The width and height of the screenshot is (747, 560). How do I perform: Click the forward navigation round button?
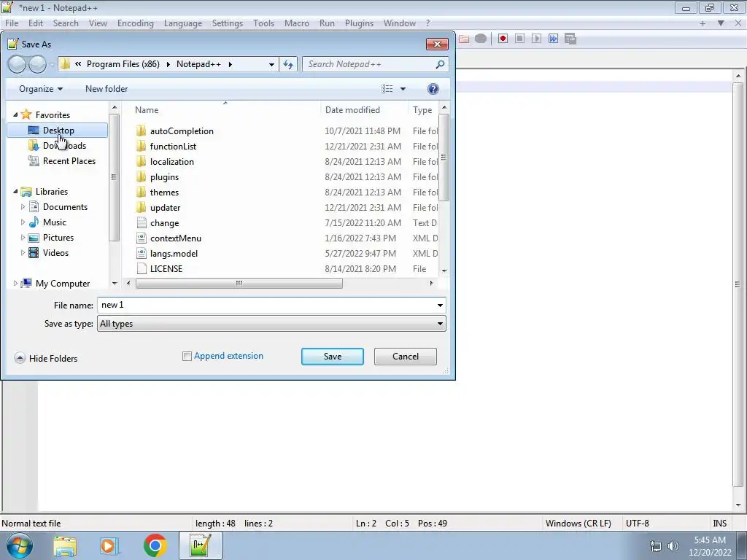(38, 64)
